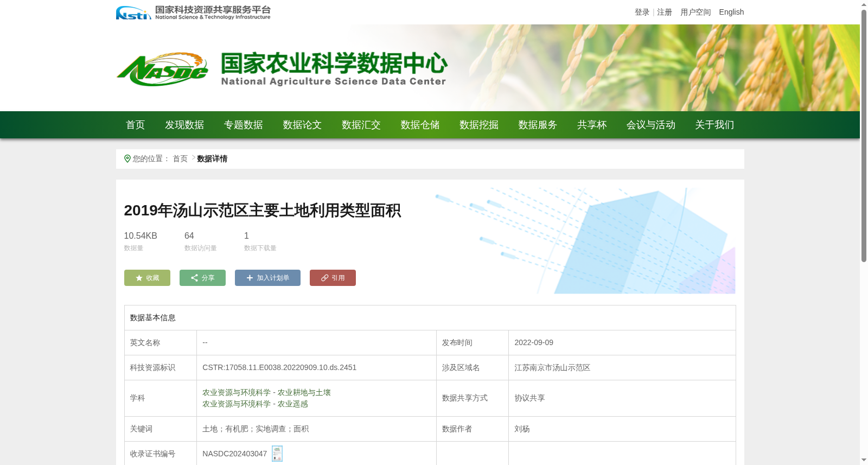
Task: Open the 首页 menu item
Action: [x=136, y=125]
